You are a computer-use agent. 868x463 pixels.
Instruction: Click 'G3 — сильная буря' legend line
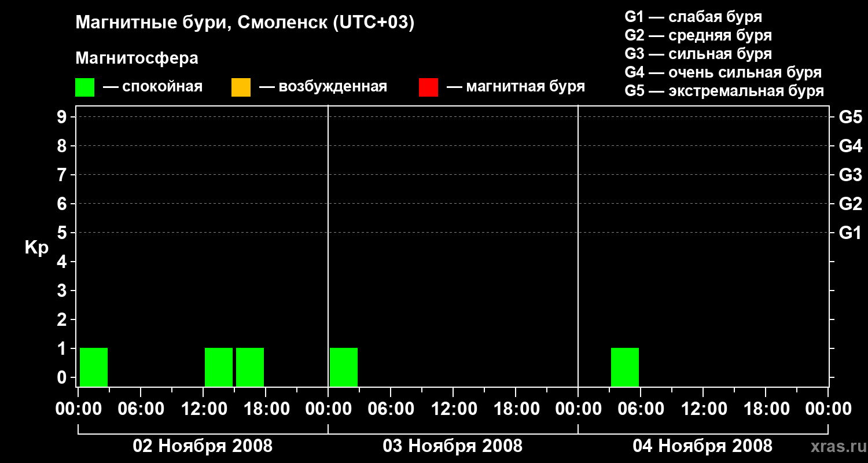698,54
